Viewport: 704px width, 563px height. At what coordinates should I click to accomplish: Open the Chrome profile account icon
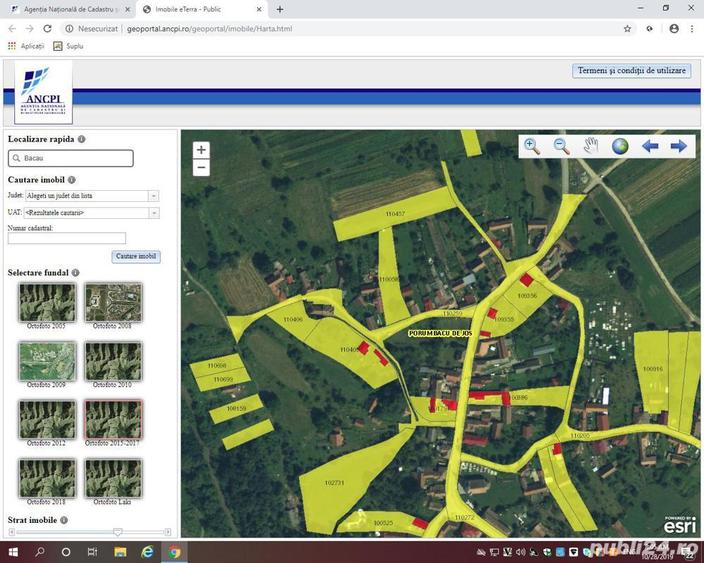coord(673,29)
